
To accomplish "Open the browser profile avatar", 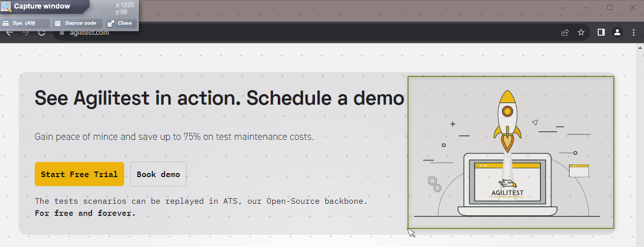I will 617,32.
